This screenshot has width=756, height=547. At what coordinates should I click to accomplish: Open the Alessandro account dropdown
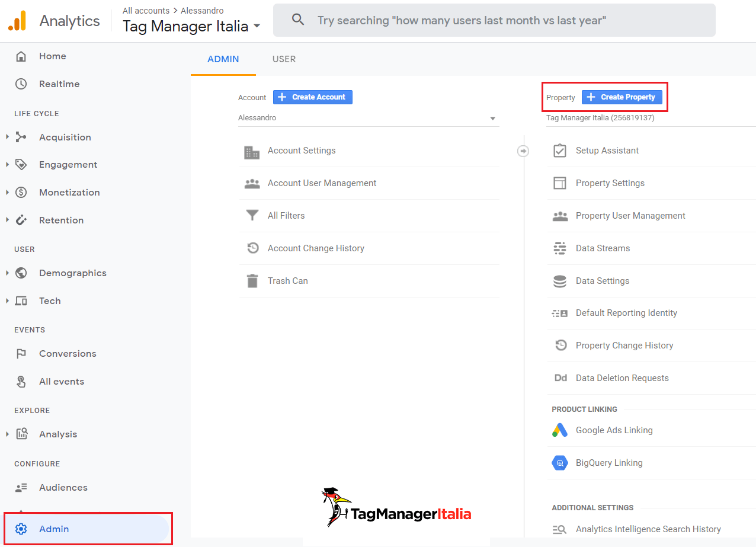(369, 118)
